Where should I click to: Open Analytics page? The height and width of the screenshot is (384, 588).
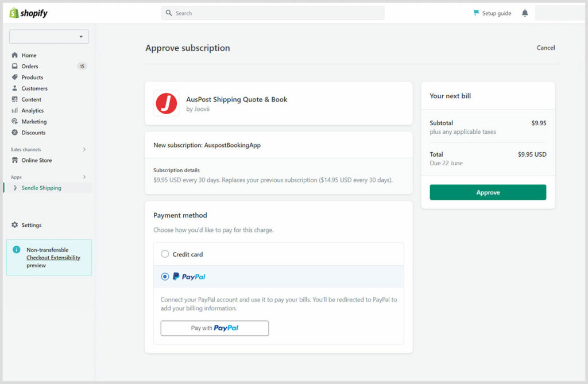click(33, 110)
